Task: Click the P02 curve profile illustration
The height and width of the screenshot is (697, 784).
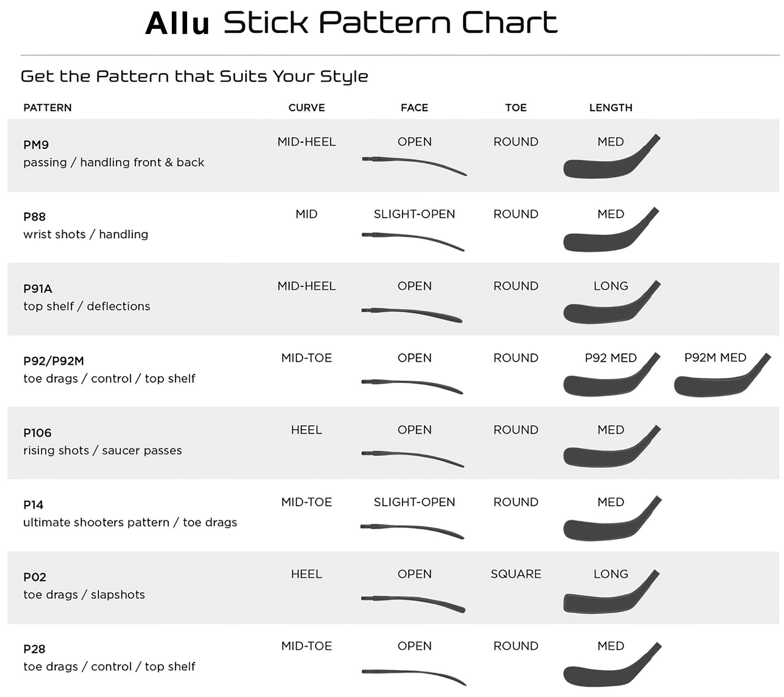Action: (413, 603)
